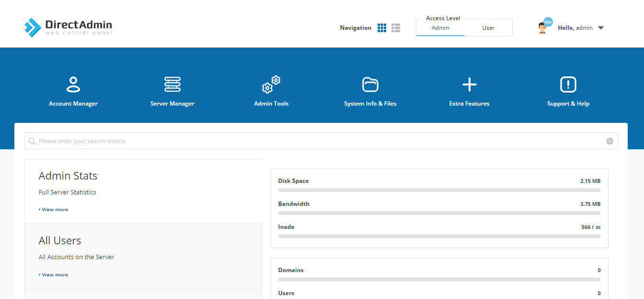Switch navigation to list layout
Image resolution: width=644 pixels, height=299 pixels.
396,28
